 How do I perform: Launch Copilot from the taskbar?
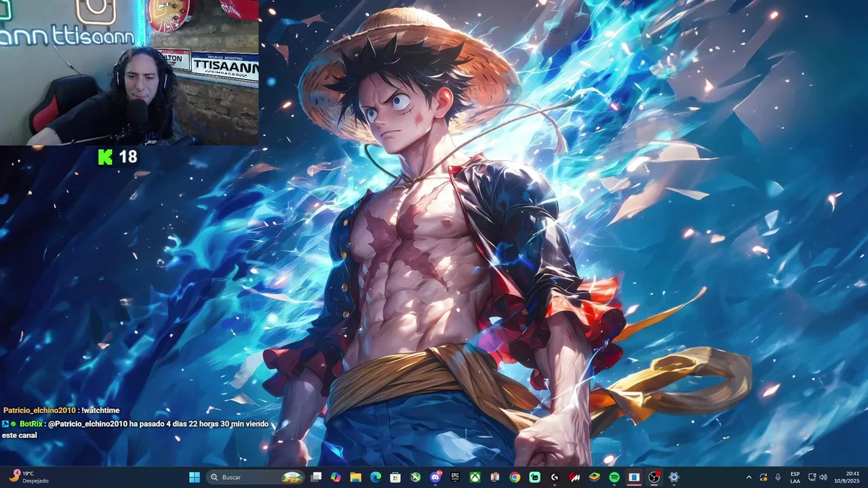336,477
